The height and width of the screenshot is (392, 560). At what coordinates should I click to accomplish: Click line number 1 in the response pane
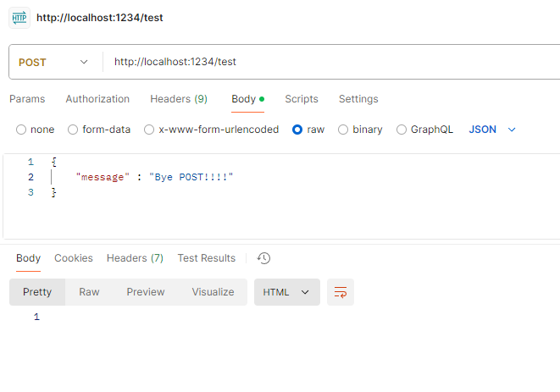(36, 317)
